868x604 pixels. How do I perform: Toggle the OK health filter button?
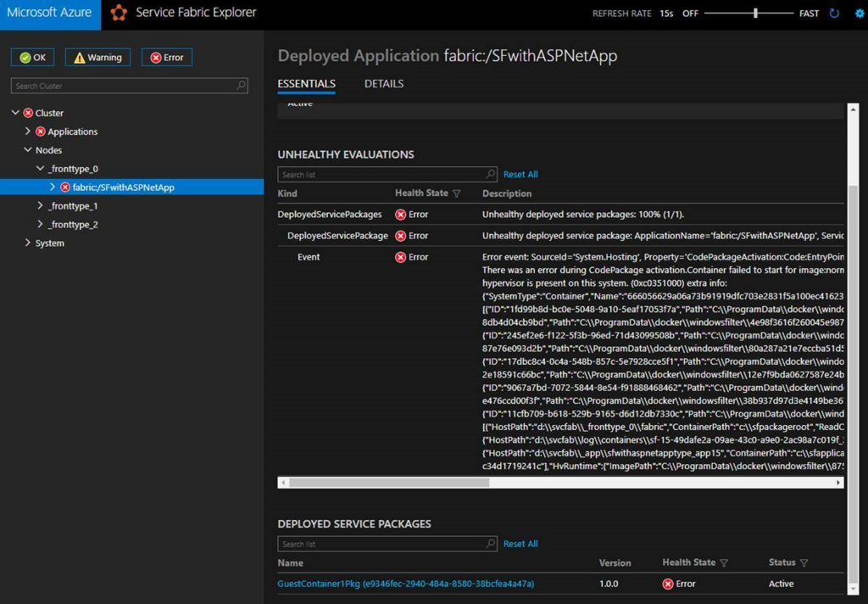(33, 57)
